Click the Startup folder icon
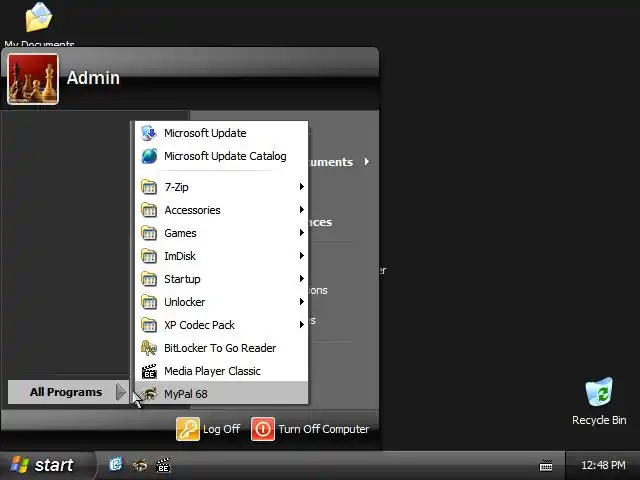This screenshot has width=640, height=480. 149,279
